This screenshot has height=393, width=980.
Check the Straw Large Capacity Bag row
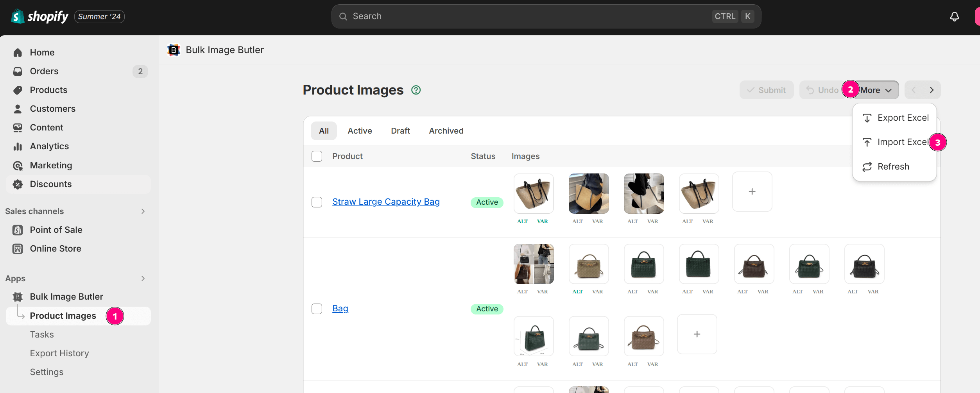click(x=317, y=202)
